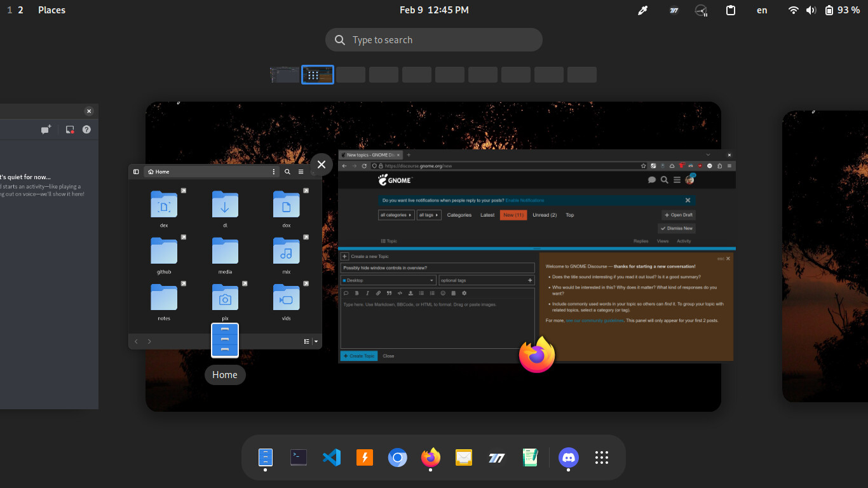The image size is (868, 488).
Task: Select the eyedropper color picker in the top bar
Action: 642,10
